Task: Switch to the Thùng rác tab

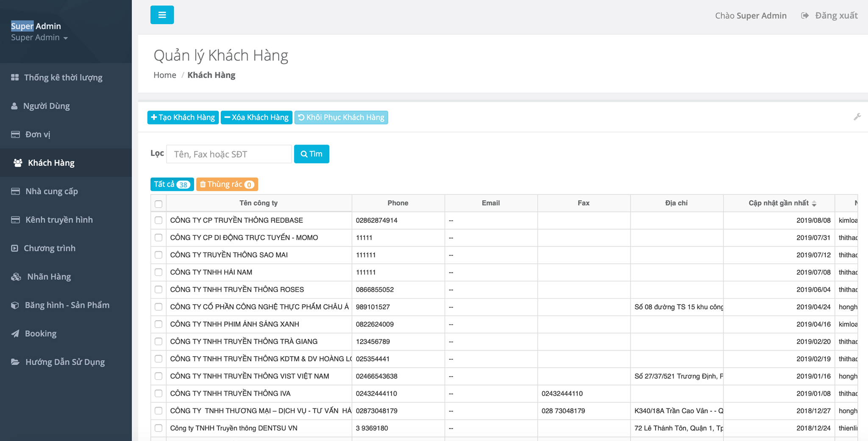Action: coord(227,184)
